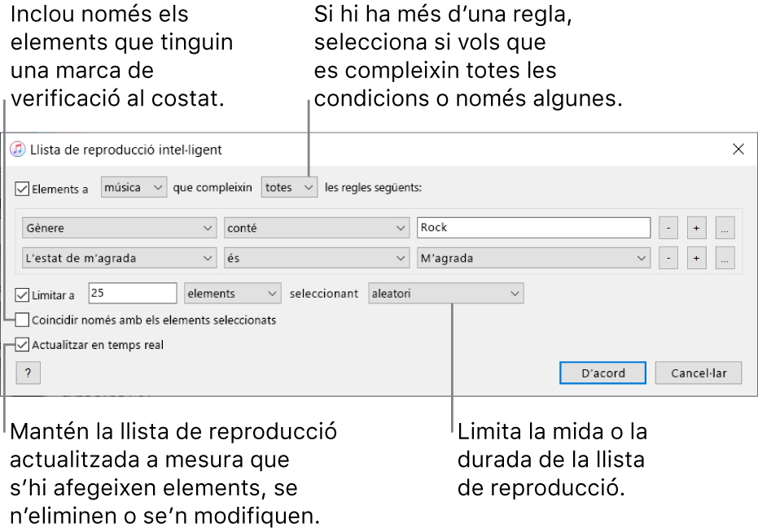The image size is (758, 532).
Task: Open the "música" media type dropdown
Action: coord(134,187)
